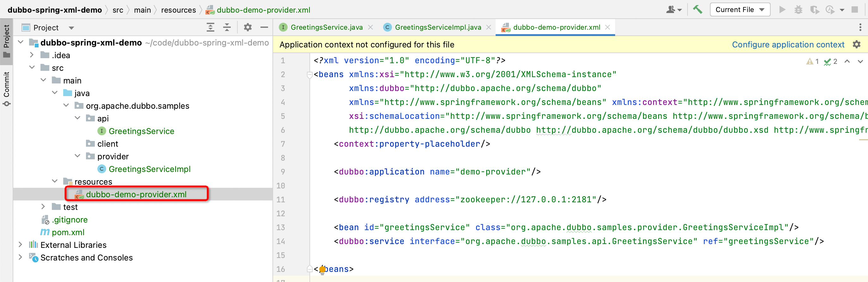868x282 pixels.
Task: Expand the .idea folder
Action: click(32, 55)
